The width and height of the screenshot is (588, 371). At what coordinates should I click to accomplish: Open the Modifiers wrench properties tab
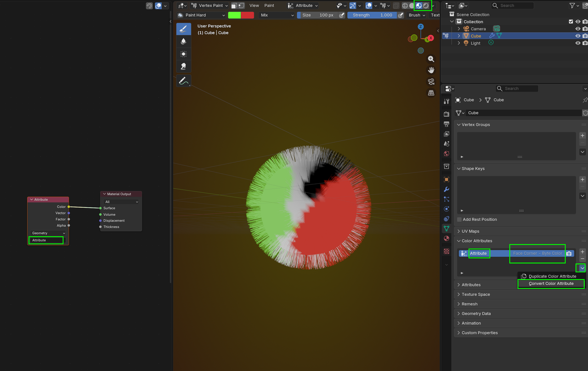click(x=447, y=189)
